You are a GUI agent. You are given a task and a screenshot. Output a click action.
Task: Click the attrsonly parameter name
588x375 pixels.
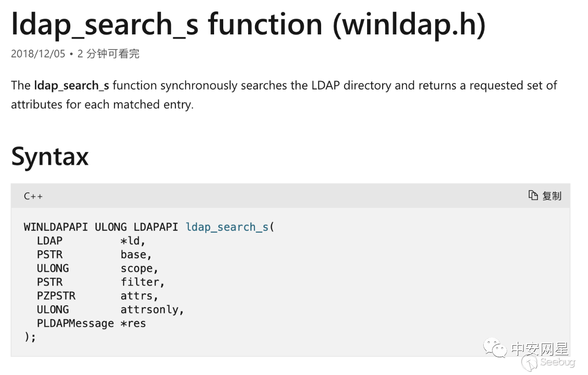[150, 309]
